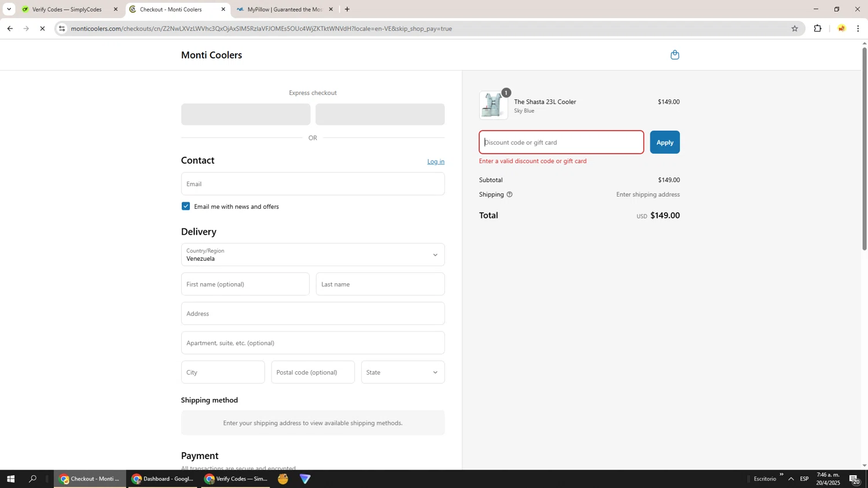Bookmark this page with the star icon

pyautogui.click(x=795, y=28)
